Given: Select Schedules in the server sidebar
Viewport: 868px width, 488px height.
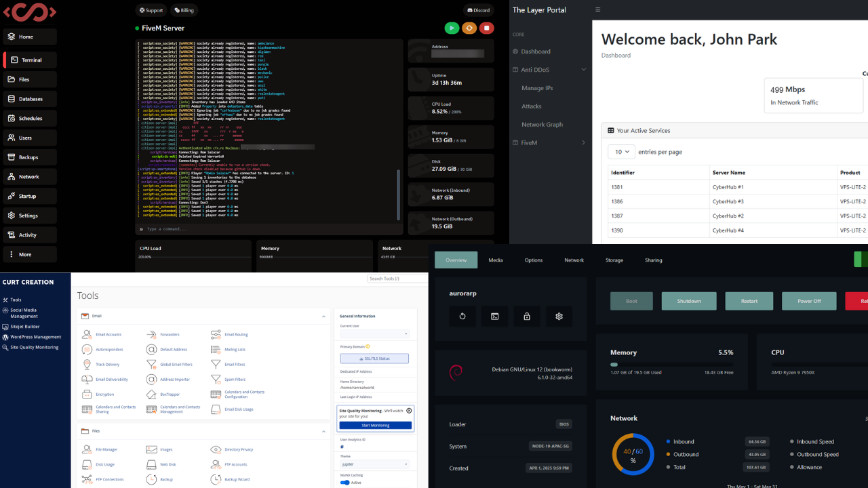Looking at the screenshot, I should tap(30, 118).
